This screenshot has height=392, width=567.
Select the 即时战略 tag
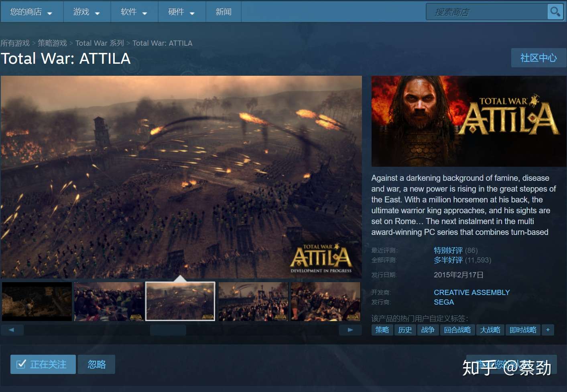pos(523,330)
